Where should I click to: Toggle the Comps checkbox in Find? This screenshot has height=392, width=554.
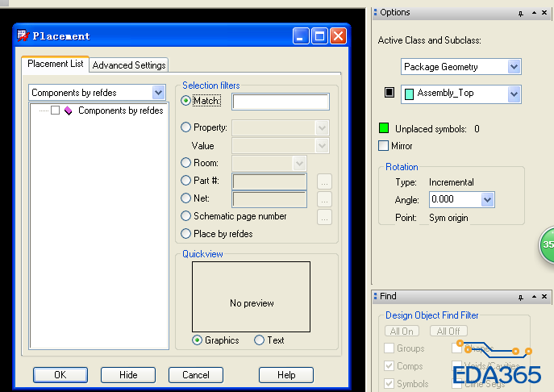389,366
